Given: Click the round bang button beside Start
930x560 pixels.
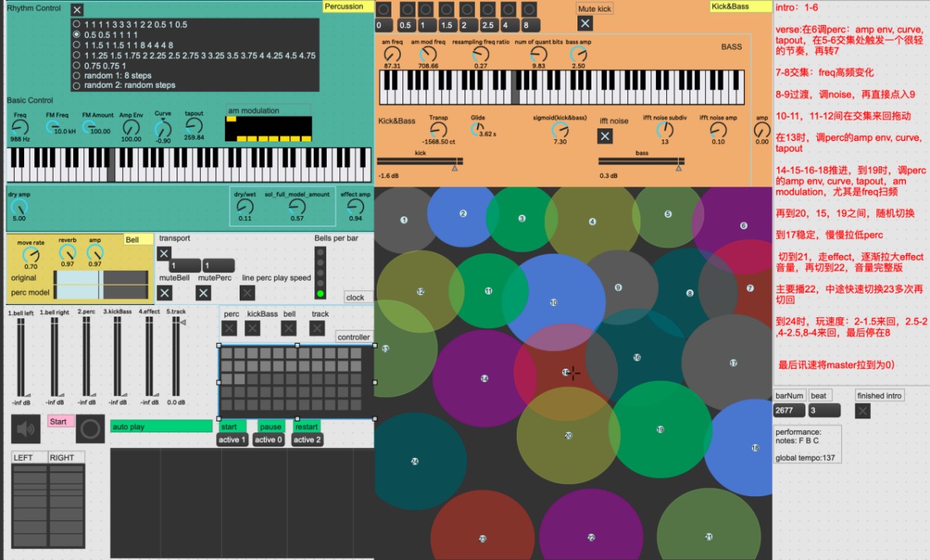Looking at the screenshot, I should click(90, 429).
